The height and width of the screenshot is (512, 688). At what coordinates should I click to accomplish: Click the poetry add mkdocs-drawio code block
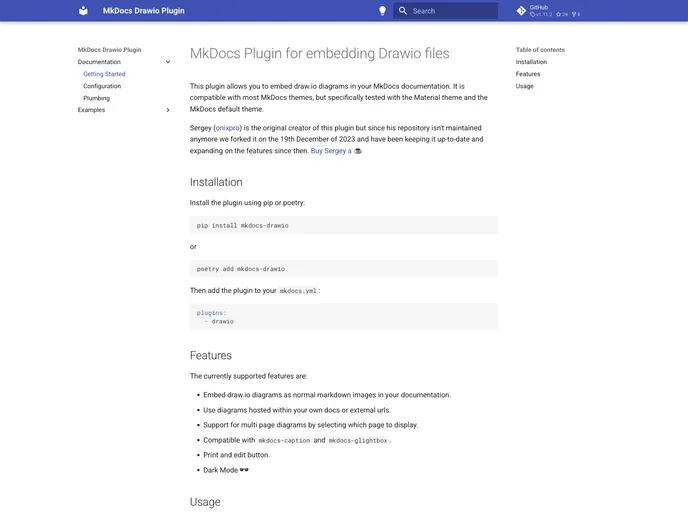[344, 269]
